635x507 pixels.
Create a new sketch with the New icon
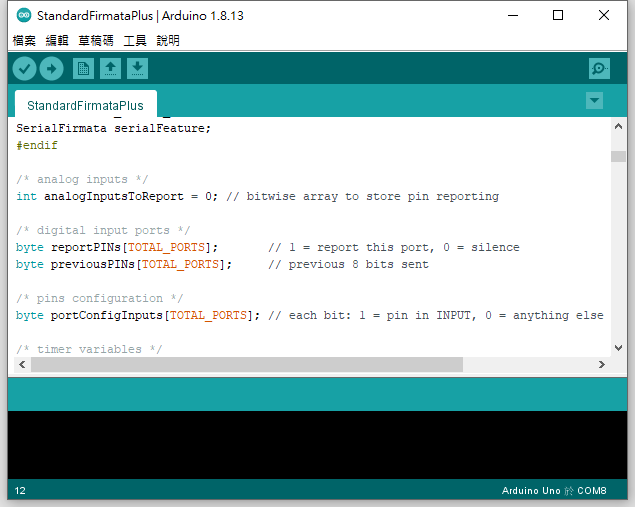click(x=83, y=68)
